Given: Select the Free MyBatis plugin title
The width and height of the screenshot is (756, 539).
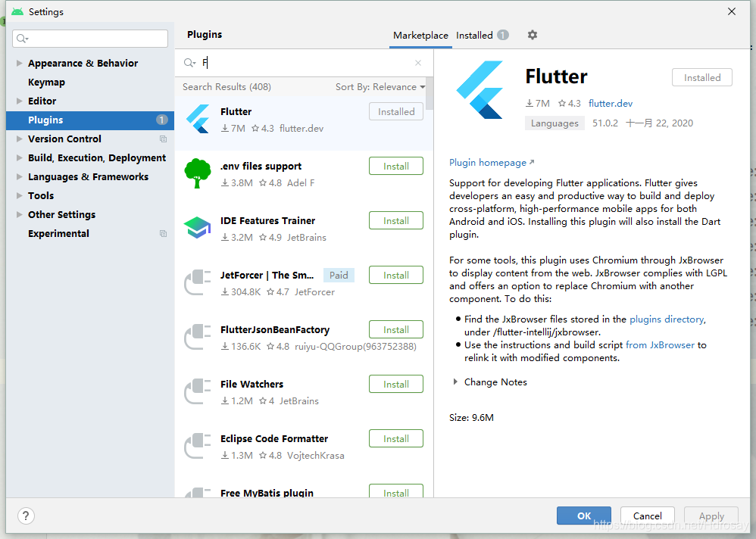Looking at the screenshot, I should 267,493.
